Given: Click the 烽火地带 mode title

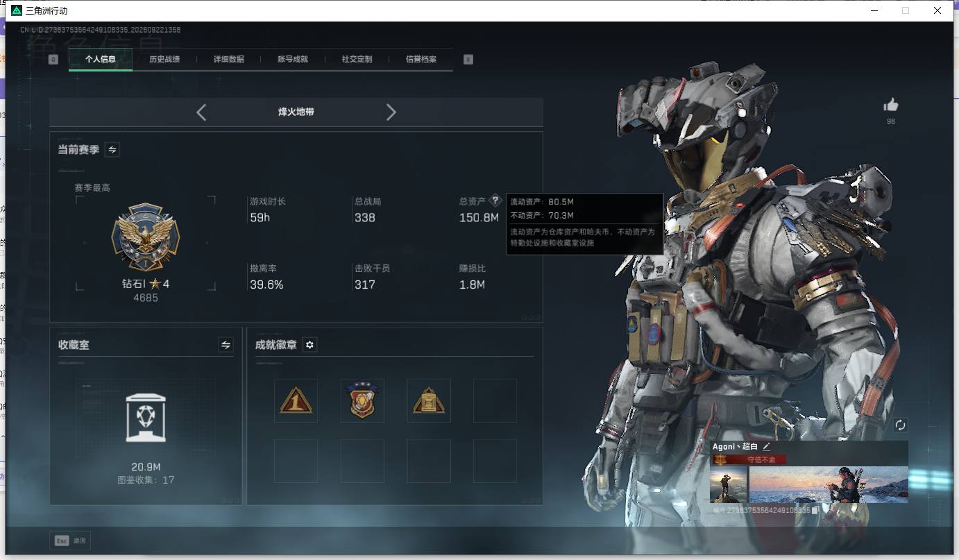Looking at the screenshot, I should click(x=296, y=112).
